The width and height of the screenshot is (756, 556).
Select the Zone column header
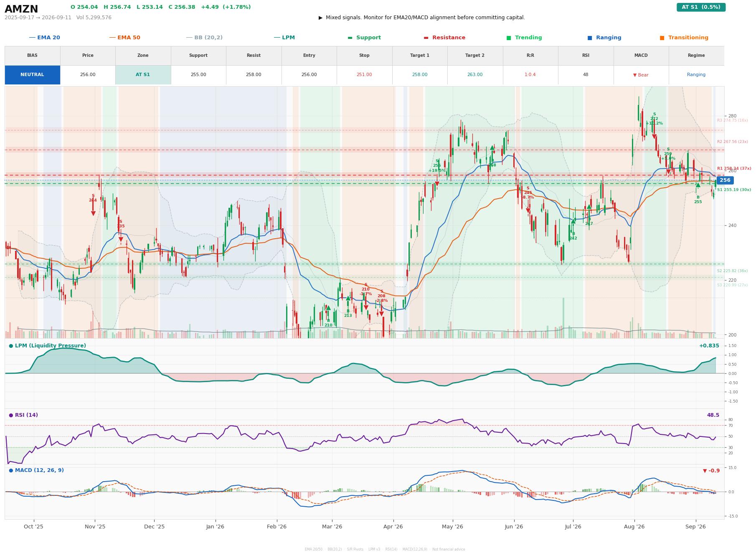(x=143, y=56)
